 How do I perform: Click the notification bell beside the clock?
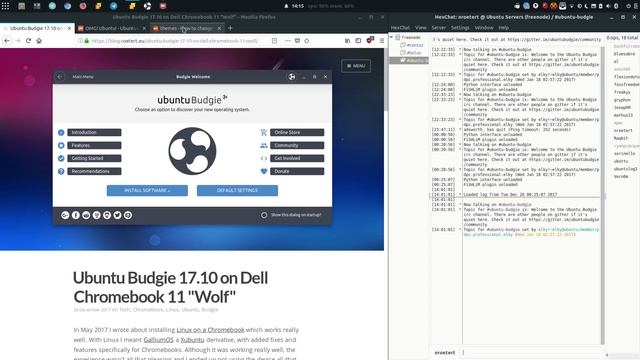coord(286,6)
